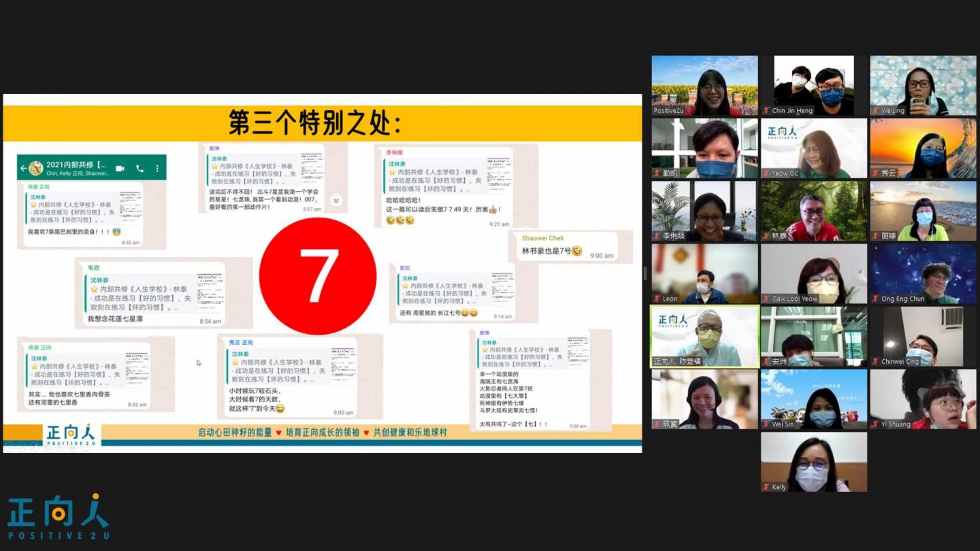Click muted mic icon beside 丽婷
This screenshot has height=551, width=980.
[x=876, y=236]
